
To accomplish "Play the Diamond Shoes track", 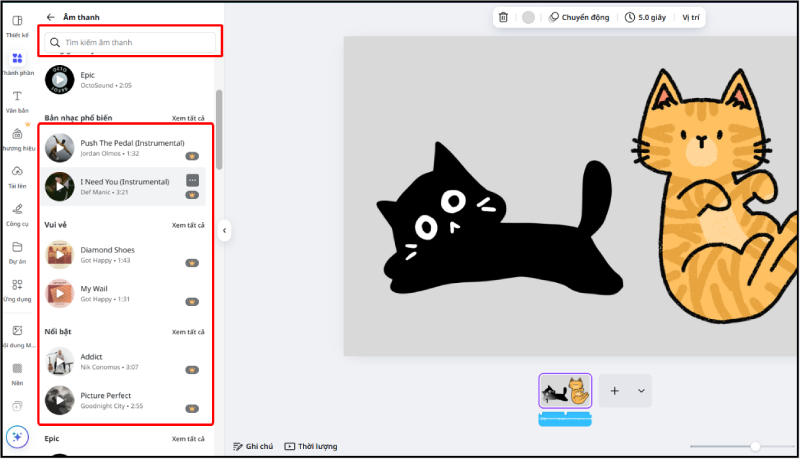I will 59,254.
